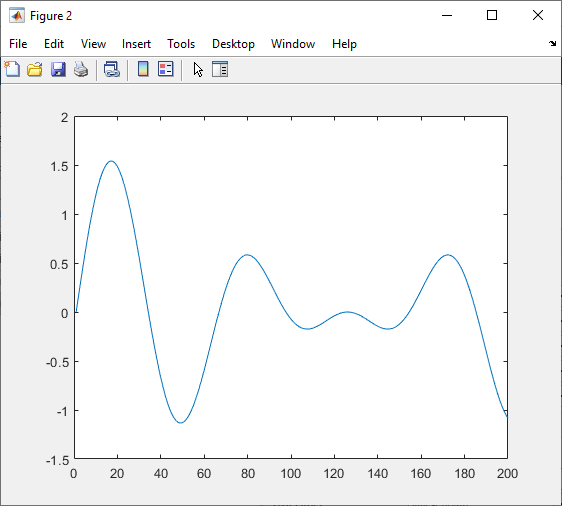Insert a colorbar from the toolbar
562x506 pixels.
click(143, 69)
